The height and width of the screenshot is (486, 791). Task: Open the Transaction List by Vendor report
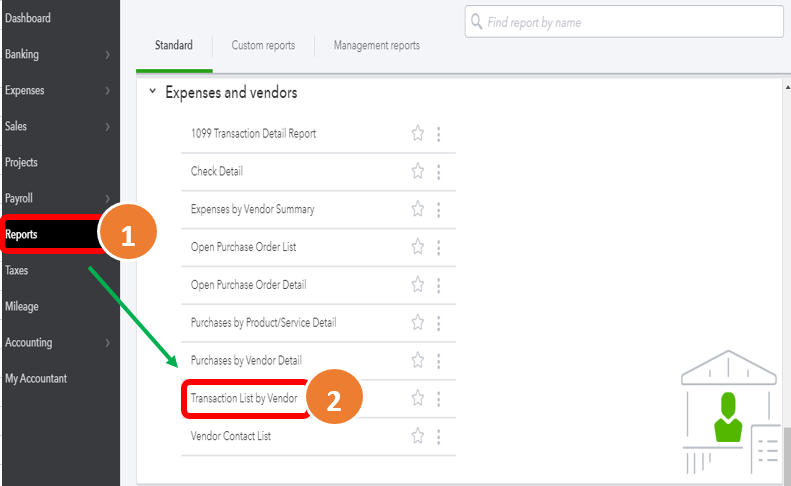[243, 398]
